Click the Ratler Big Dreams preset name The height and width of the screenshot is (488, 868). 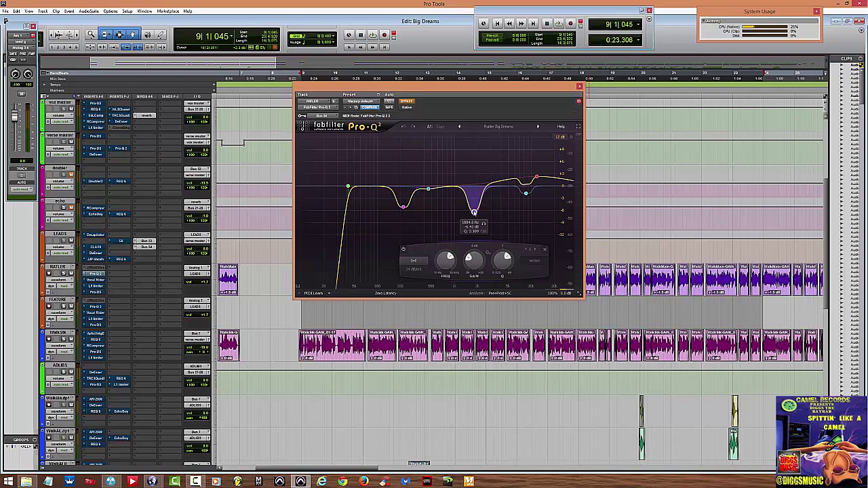(x=498, y=126)
